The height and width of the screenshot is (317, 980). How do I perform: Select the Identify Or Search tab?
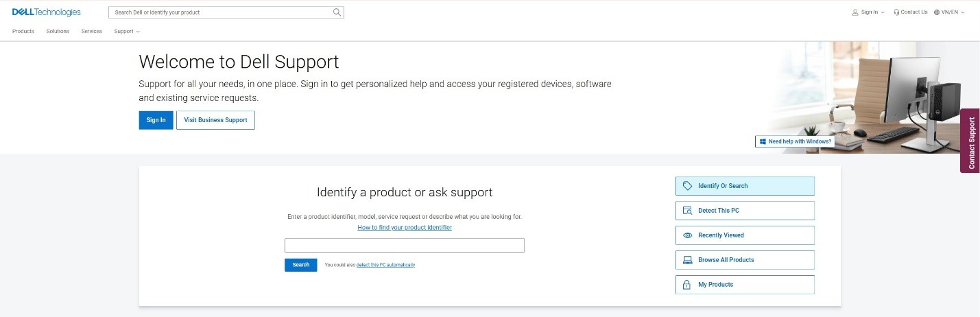pos(745,186)
